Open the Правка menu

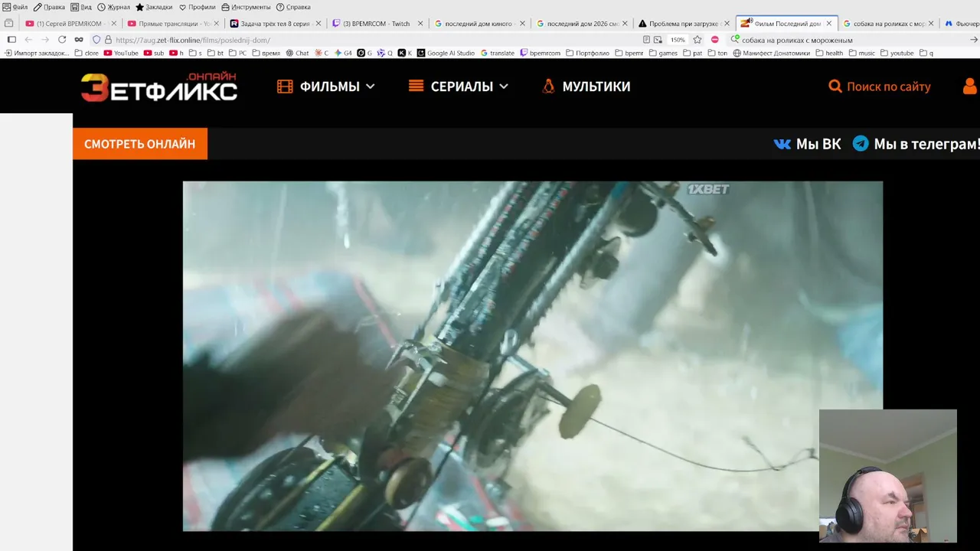(x=49, y=7)
